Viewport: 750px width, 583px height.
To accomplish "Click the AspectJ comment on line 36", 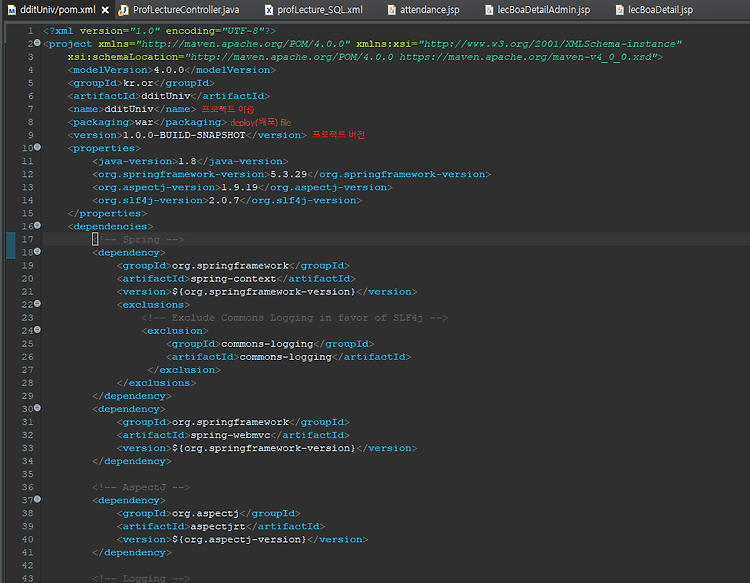I will (x=141, y=487).
